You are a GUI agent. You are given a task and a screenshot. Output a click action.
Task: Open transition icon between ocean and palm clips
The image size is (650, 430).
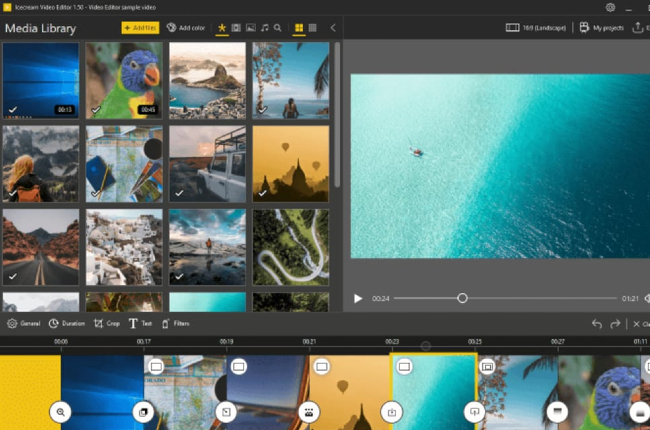(x=475, y=412)
